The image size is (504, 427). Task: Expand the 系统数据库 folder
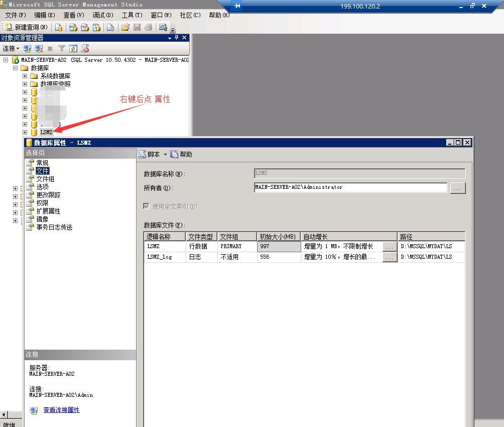(x=25, y=76)
